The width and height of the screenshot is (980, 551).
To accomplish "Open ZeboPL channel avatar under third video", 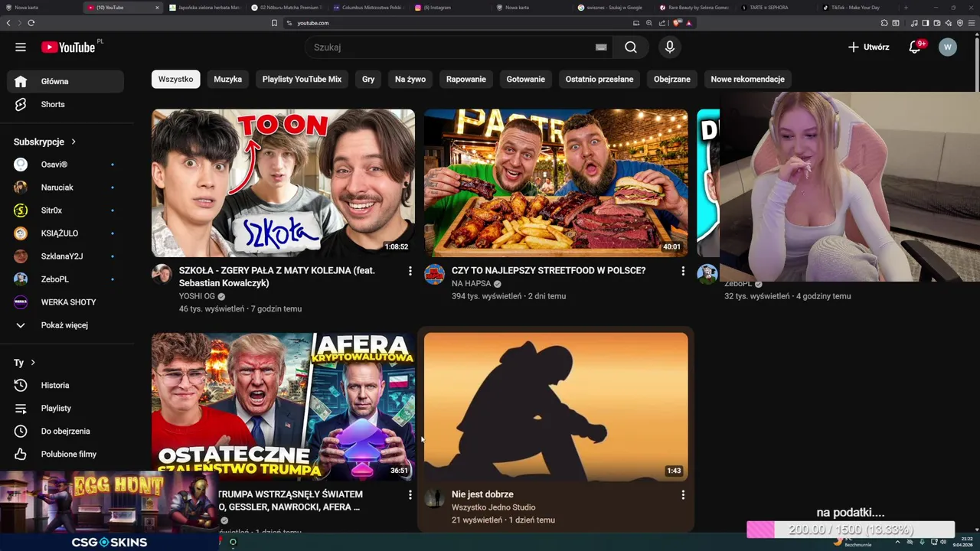I will (707, 275).
